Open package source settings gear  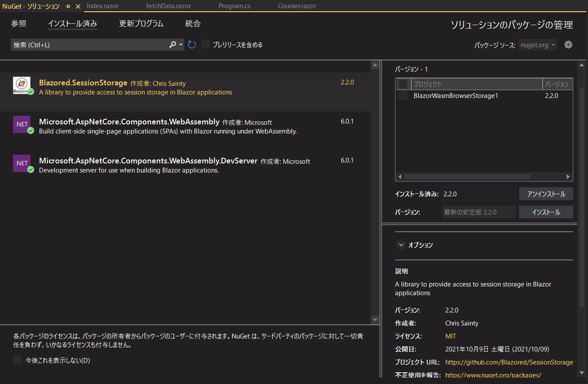click(568, 45)
